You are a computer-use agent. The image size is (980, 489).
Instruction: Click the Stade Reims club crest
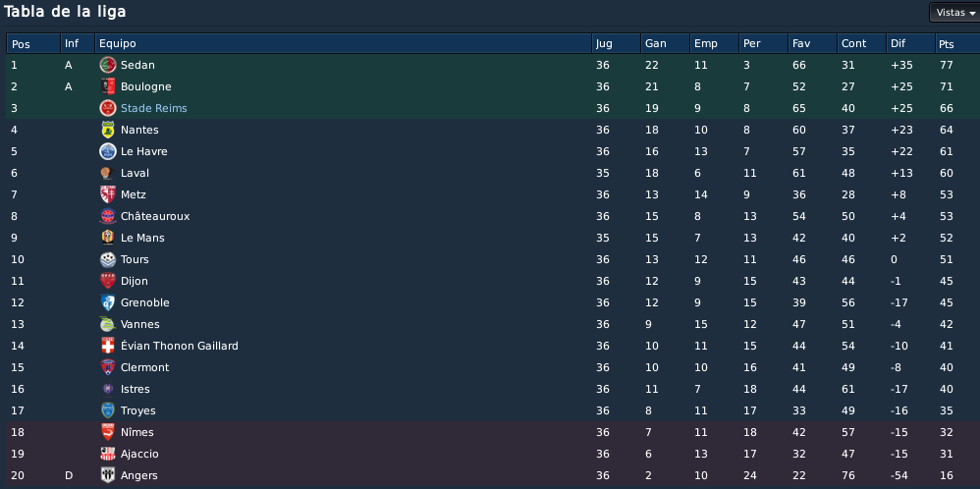coord(107,108)
